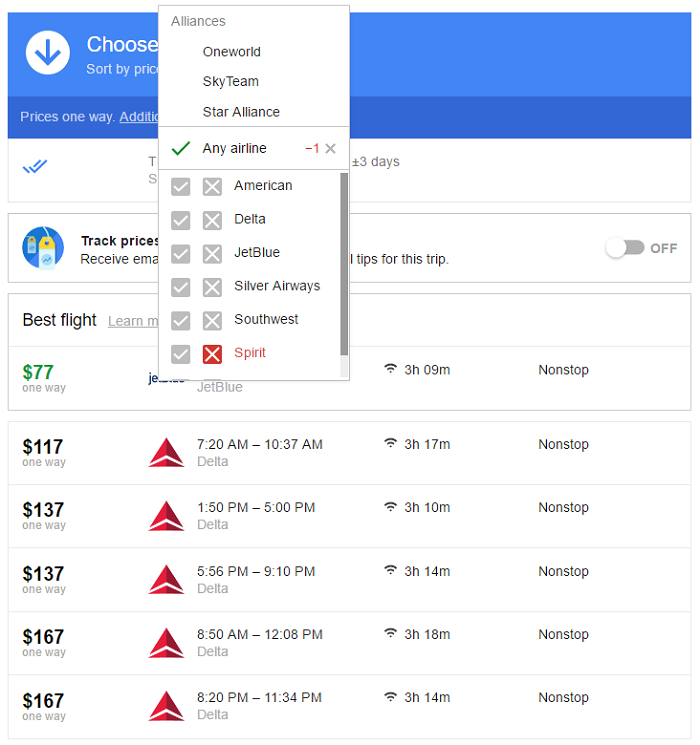Select the red Spirit airline label
The height and width of the screenshot is (745, 700).
point(249,353)
